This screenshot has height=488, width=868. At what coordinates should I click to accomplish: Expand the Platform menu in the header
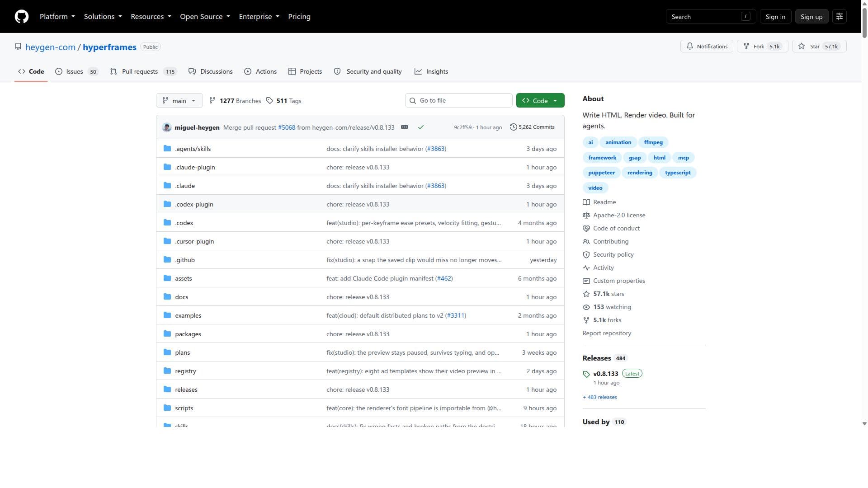tap(57, 17)
